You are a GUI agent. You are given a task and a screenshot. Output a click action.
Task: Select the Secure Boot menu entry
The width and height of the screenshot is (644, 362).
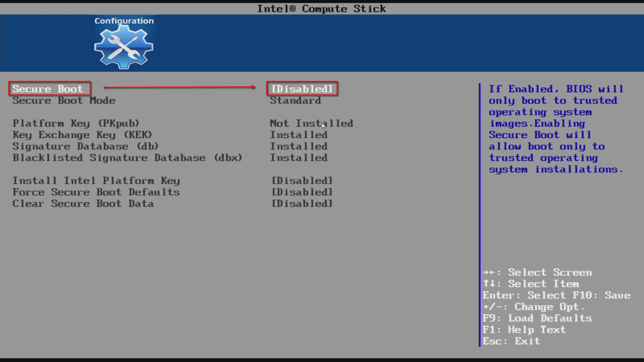pos(48,89)
